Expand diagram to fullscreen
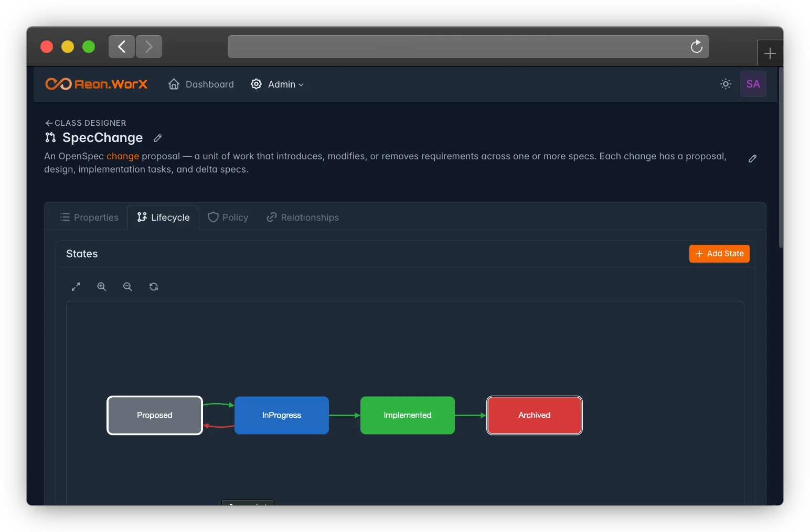The width and height of the screenshot is (810, 532). [76, 287]
